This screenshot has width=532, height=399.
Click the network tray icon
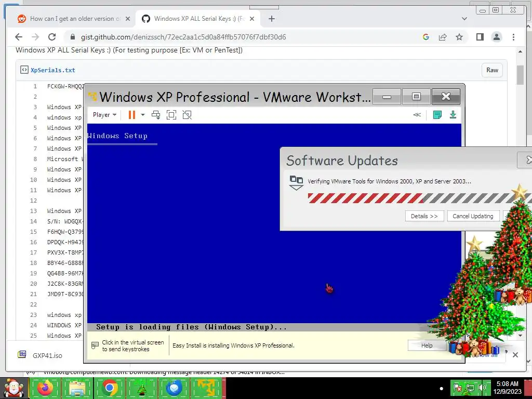point(470,388)
